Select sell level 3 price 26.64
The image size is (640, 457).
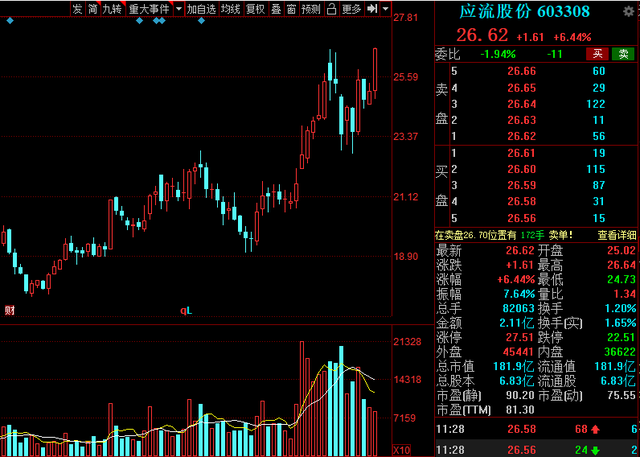click(x=522, y=104)
